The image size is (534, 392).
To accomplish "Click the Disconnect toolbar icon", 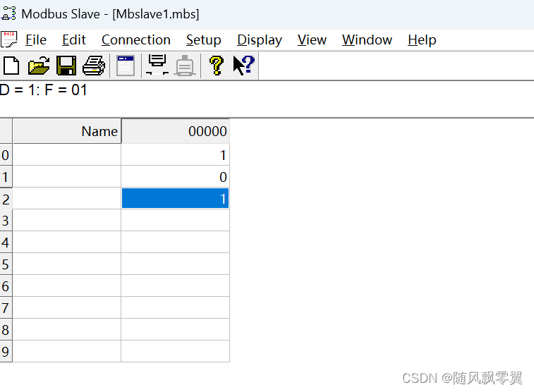I will pyautogui.click(x=185, y=66).
